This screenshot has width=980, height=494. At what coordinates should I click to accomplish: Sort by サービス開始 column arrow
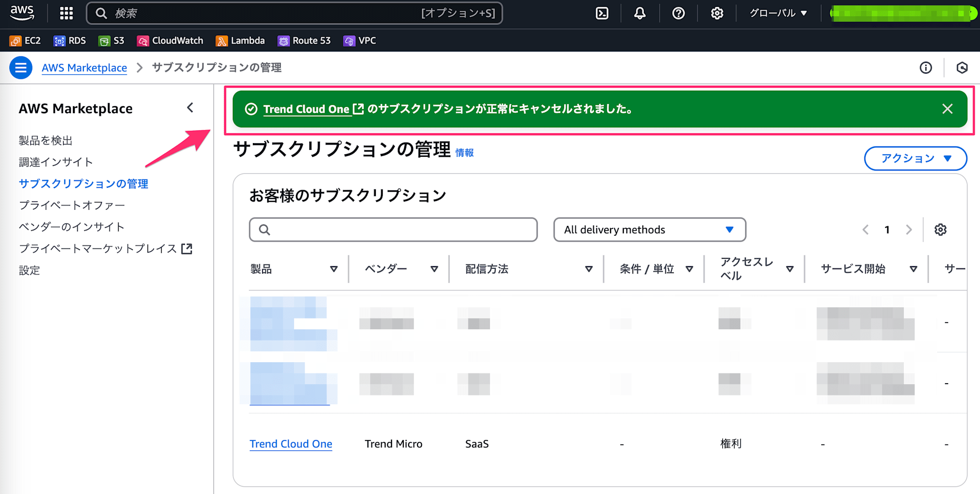coord(913,269)
